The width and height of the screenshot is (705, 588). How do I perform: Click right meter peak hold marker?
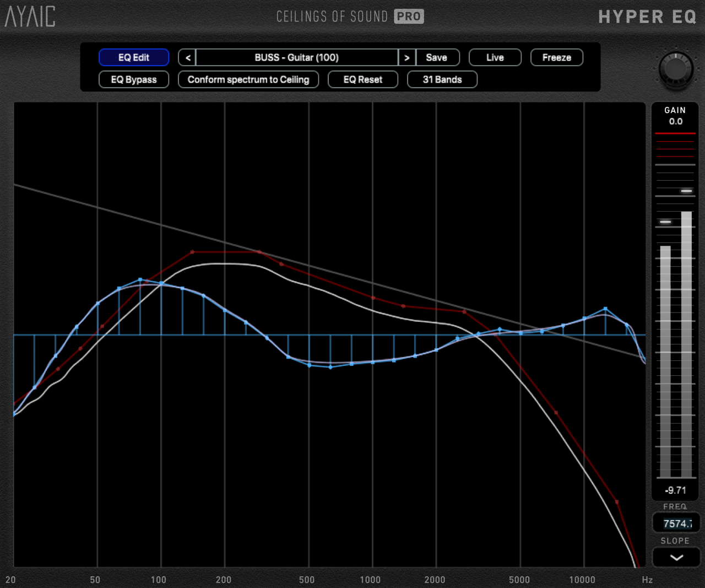[686, 191]
